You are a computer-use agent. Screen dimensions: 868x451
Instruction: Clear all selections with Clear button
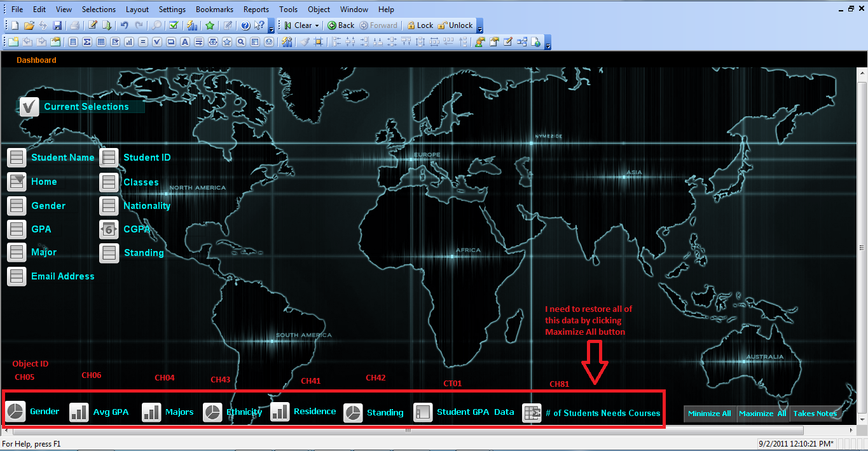(299, 25)
